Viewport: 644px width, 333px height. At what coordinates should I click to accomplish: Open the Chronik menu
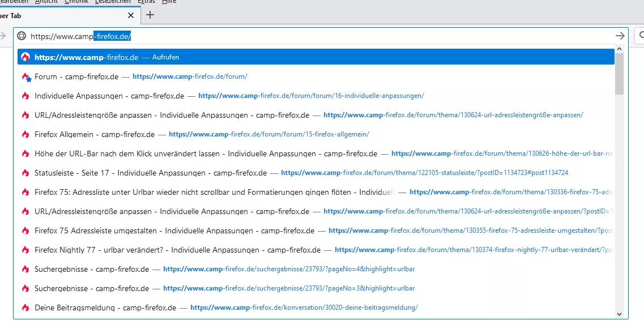(76, 2)
